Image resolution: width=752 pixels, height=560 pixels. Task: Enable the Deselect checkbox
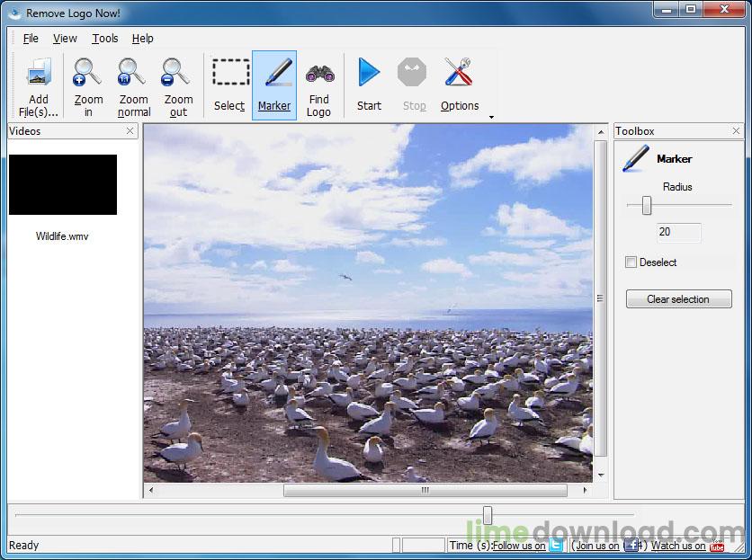coord(631,262)
